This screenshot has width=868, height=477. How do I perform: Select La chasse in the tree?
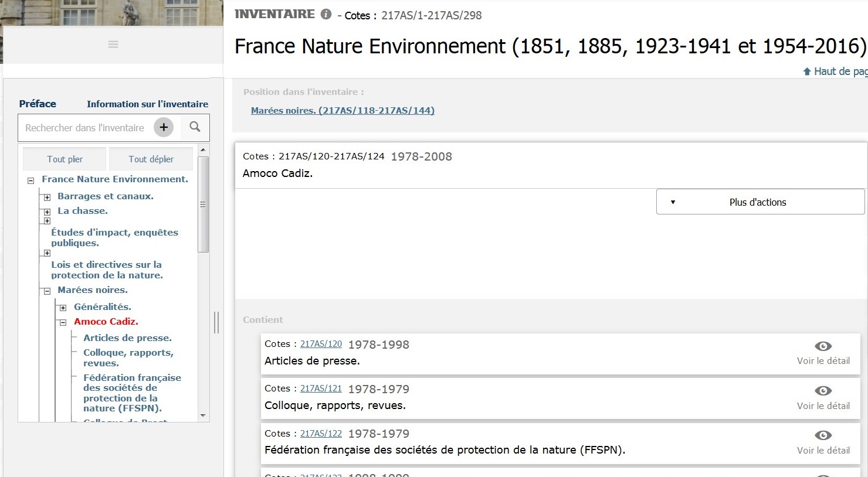click(x=83, y=210)
